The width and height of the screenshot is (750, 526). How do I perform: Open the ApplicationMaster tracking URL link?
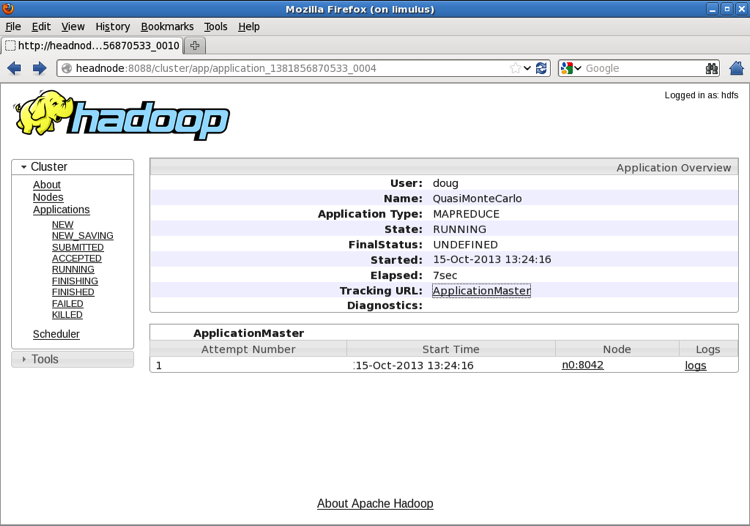[x=481, y=290]
